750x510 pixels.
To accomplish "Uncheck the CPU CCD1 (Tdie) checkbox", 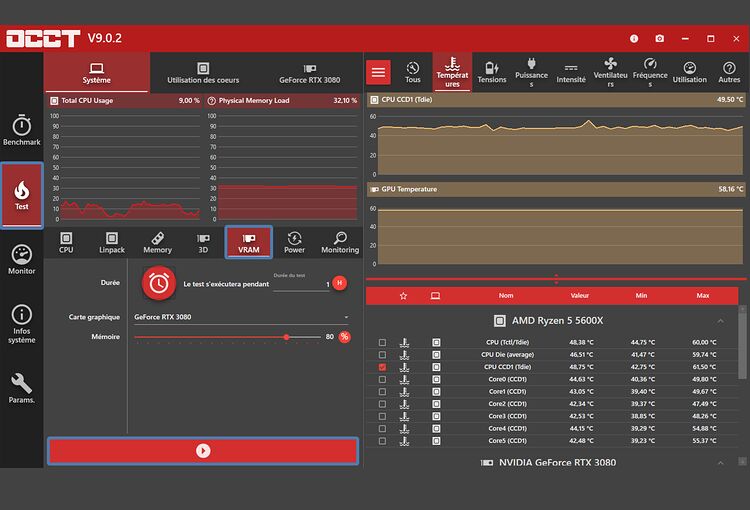I will point(382,367).
